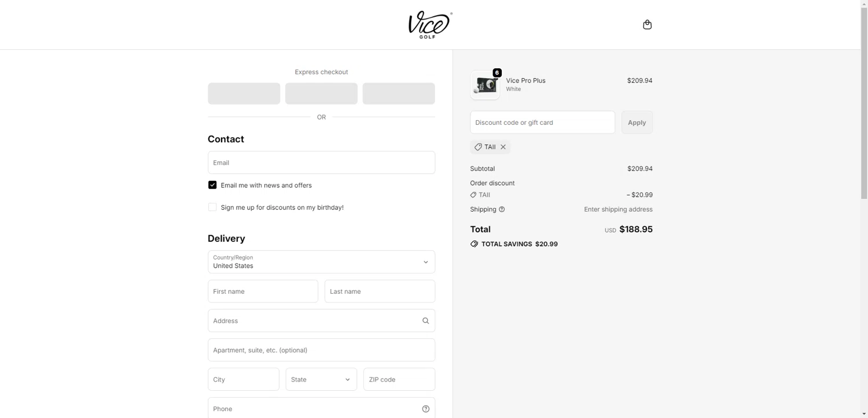Expand the State dropdown
This screenshot has width=868, height=418.
(x=321, y=379)
